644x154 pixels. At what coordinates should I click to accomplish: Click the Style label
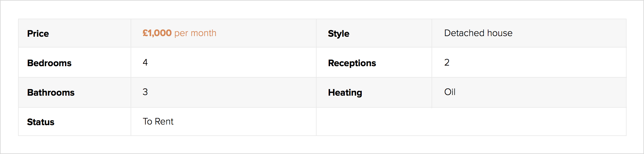(339, 33)
